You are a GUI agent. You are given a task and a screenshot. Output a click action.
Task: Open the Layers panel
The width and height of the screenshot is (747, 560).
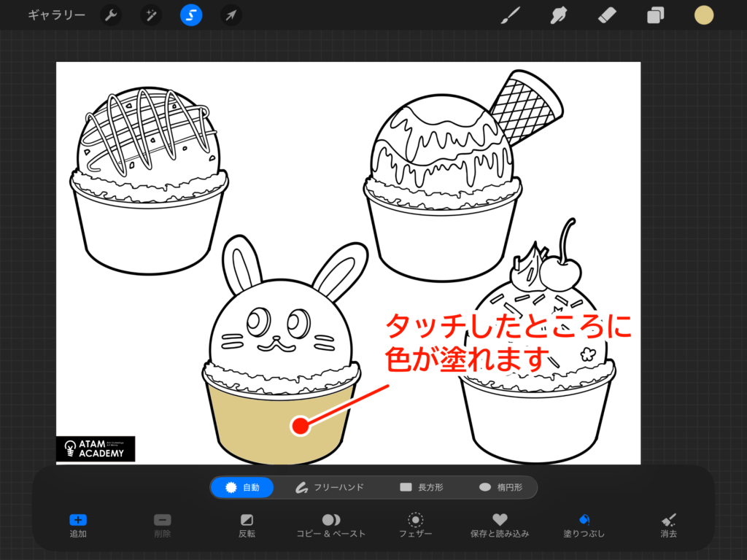click(x=656, y=15)
